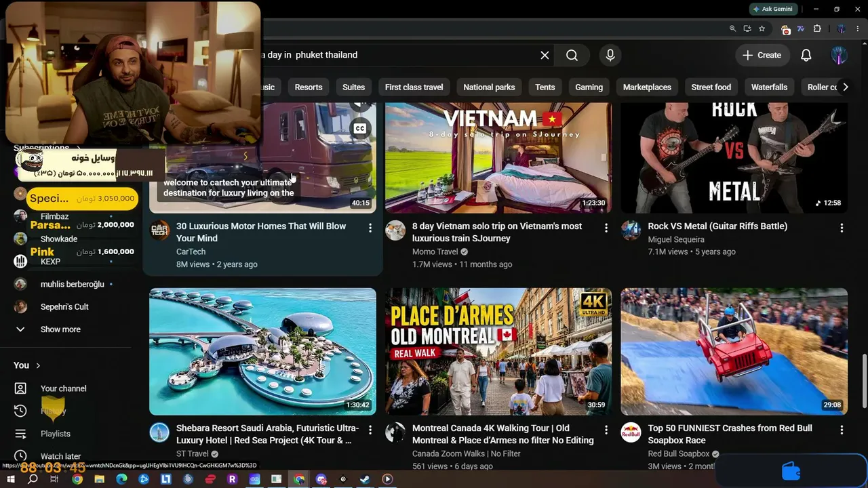Clear the YouTube search box with the X
Image resolution: width=868 pixels, height=488 pixels.
coord(545,55)
